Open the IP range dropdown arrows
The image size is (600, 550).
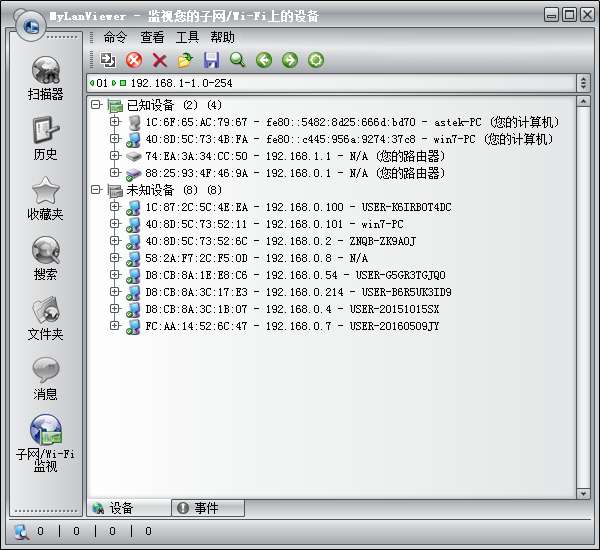point(582,82)
